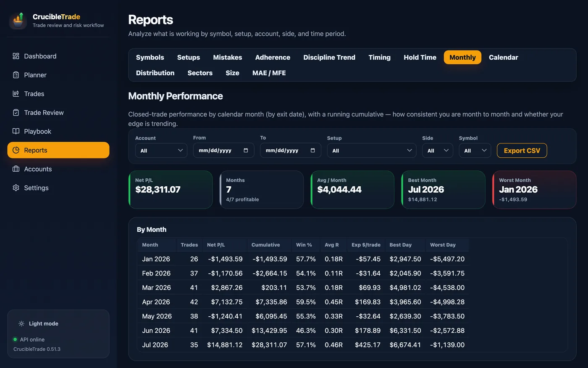Screen dimensions: 588x368
Task: Select the Monthly report tab
Action: [462, 57]
